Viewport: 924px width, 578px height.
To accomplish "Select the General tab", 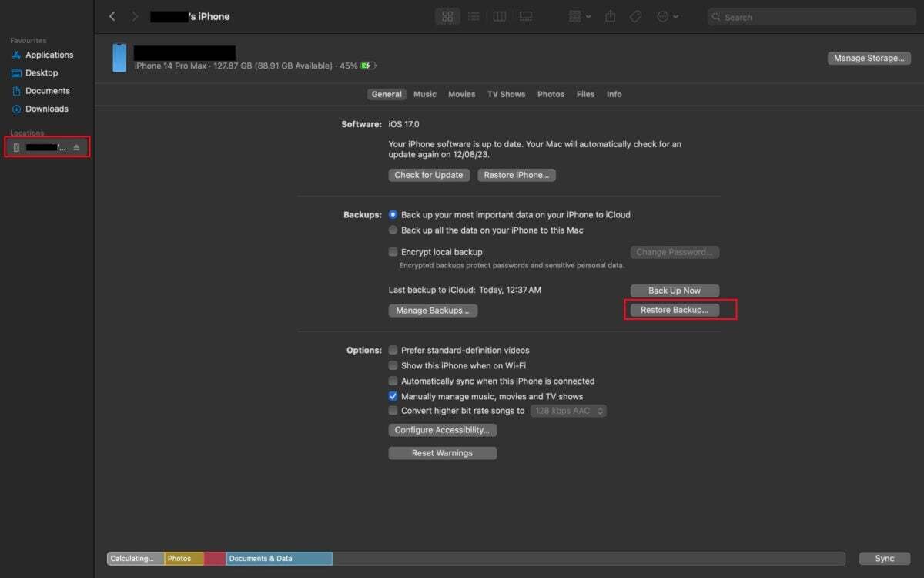I will point(387,94).
